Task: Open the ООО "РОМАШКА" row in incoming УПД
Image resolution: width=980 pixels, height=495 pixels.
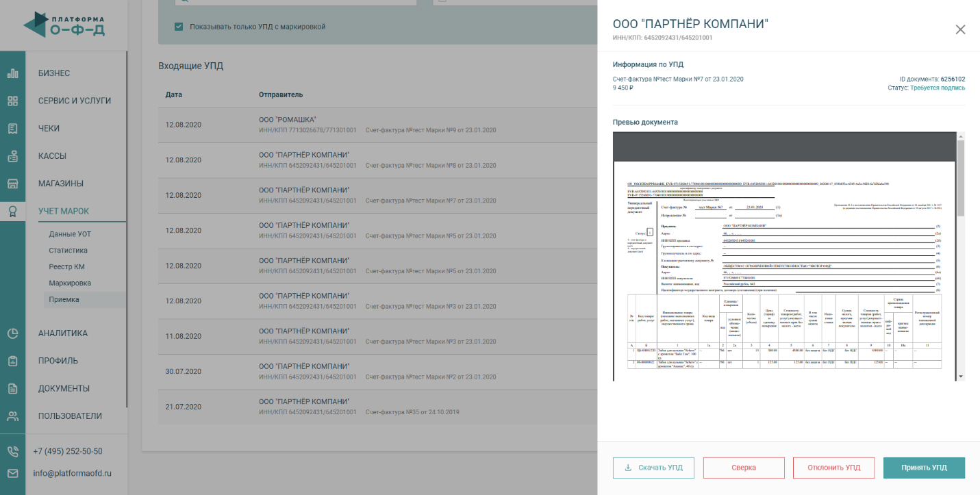Action: [377, 125]
